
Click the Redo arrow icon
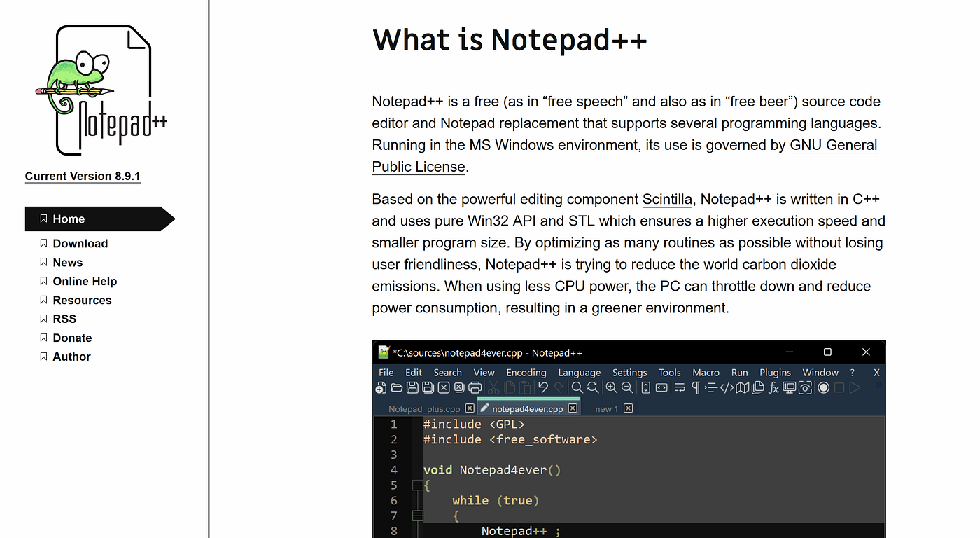pyautogui.click(x=559, y=387)
